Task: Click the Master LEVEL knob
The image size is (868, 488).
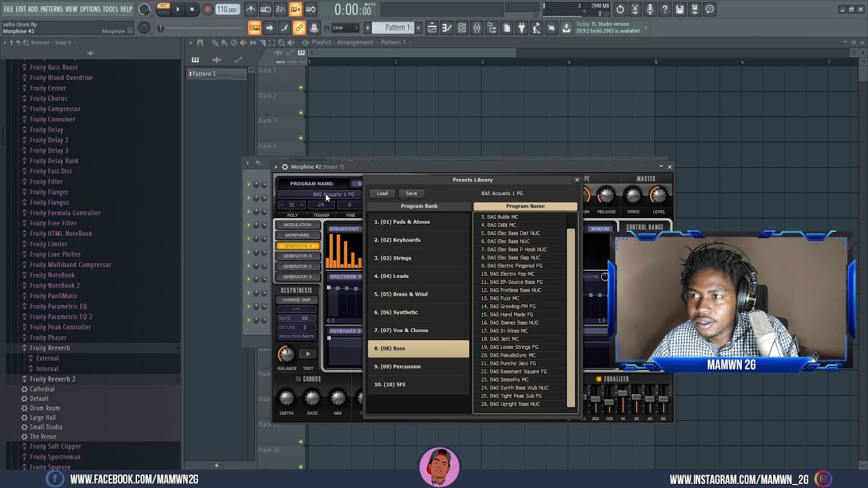Action: click(x=658, y=195)
